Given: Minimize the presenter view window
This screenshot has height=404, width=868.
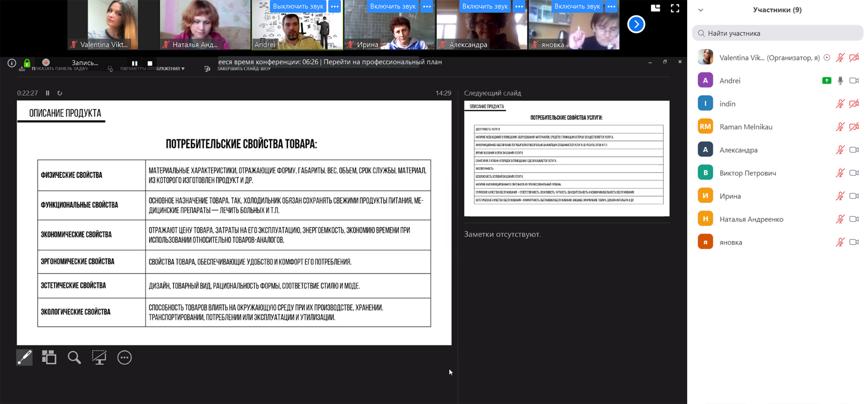Looking at the screenshot, I should coord(650,62).
